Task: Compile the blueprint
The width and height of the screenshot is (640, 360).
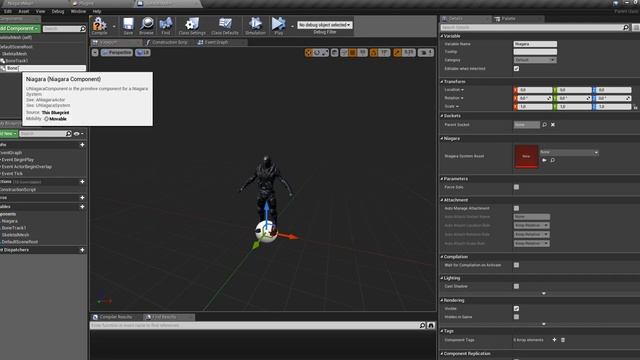Action: (x=99, y=25)
